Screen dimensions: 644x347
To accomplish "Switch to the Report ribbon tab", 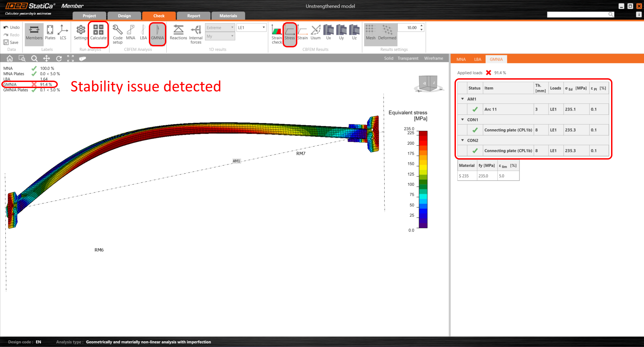I will [x=194, y=16].
